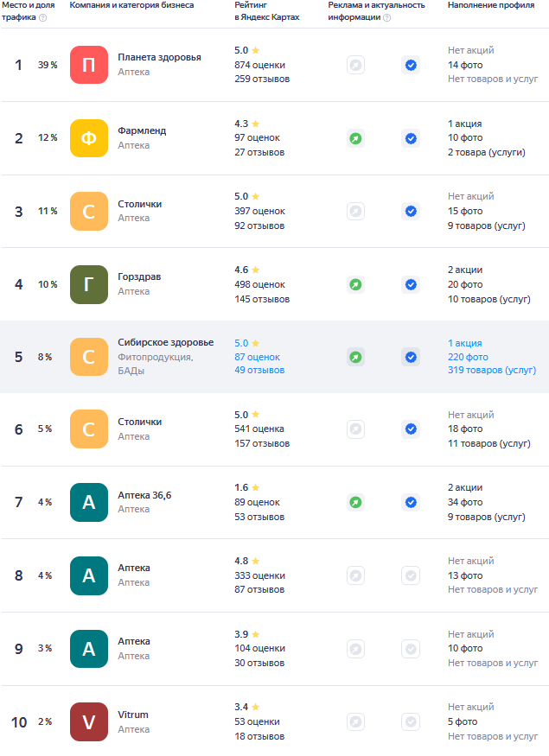The height and width of the screenshot is (756, 549).
Task: Click the blue verified checkmark in Сибирское здоровье row
Action: point(411,358)
